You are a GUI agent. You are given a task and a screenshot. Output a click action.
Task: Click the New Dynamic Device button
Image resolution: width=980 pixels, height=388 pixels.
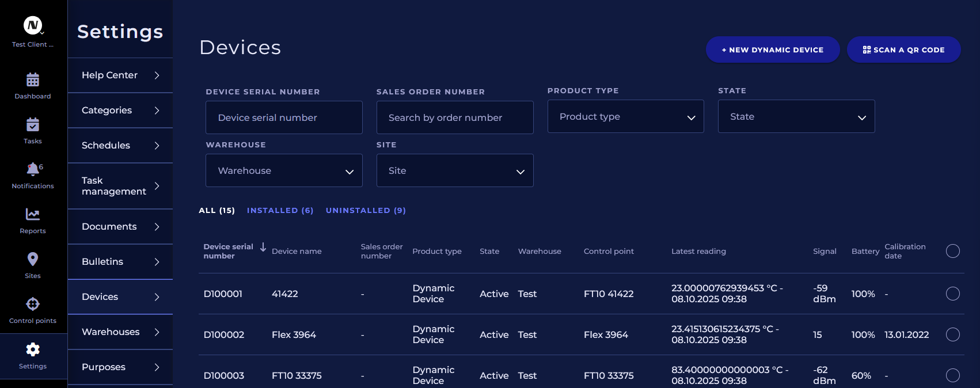coord(772,50)
